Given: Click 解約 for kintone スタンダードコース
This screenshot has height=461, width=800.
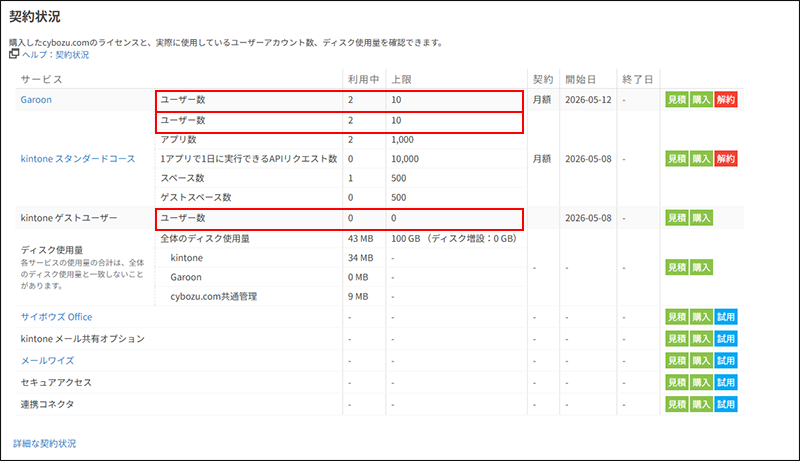Looking at the screenshot, I should click(x=726, y=159).
